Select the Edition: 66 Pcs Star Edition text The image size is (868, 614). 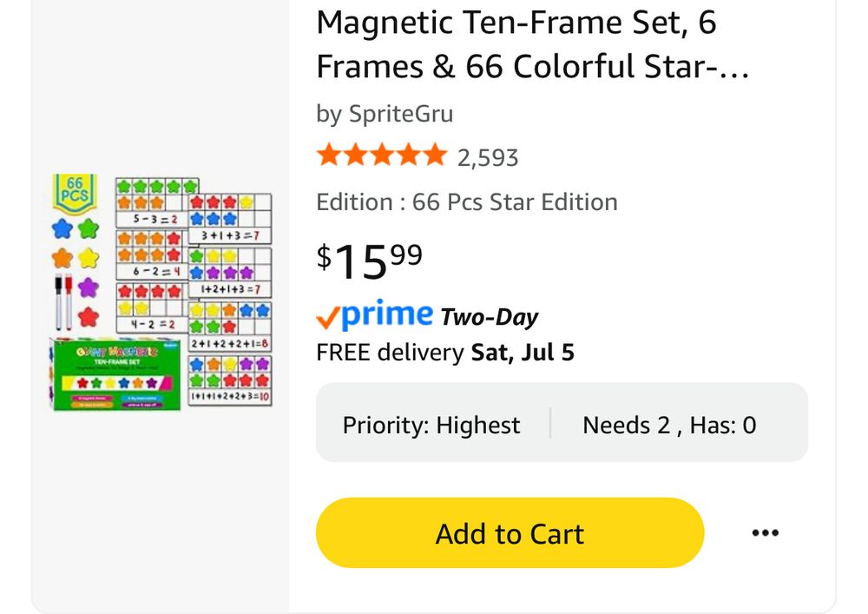click(467, 202)
